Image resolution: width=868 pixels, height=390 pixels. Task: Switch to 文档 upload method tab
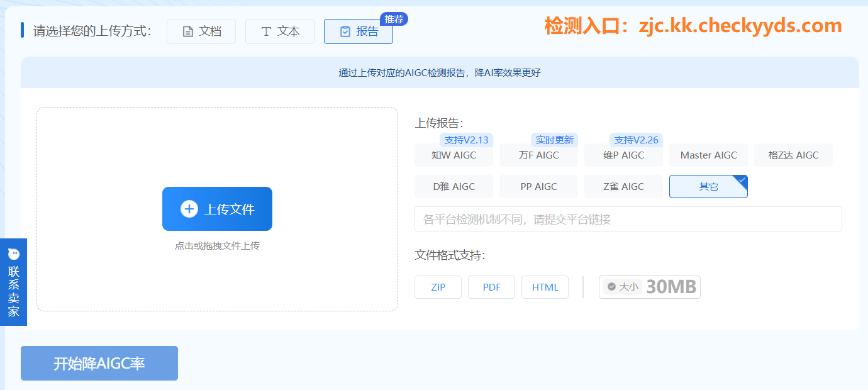[201, 31]
